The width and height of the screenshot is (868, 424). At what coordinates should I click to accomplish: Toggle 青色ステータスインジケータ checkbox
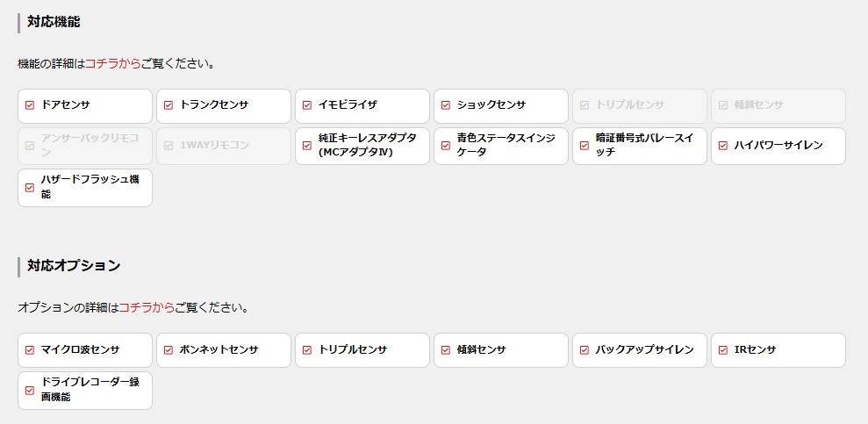click(x=446, y=146)
